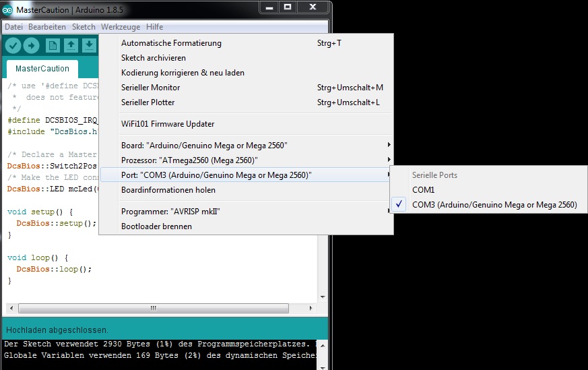Minimize the Arduino window

tap(269, 7)
